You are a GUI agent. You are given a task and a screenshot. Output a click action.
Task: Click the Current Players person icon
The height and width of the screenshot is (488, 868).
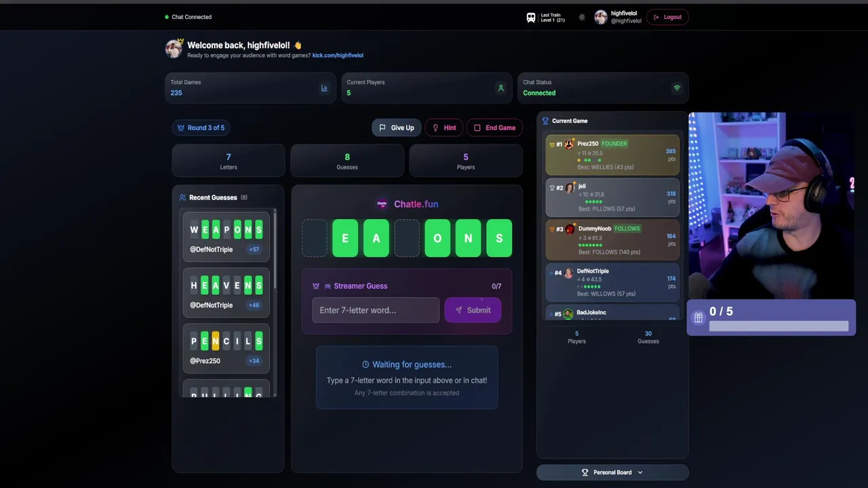(x=500, y=88)
